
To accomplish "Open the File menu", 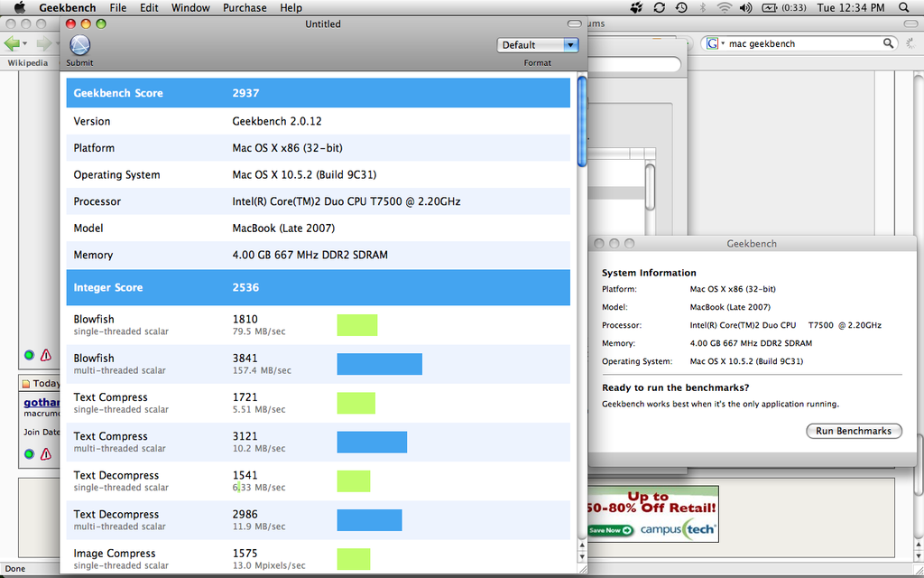I will (118, 7).
